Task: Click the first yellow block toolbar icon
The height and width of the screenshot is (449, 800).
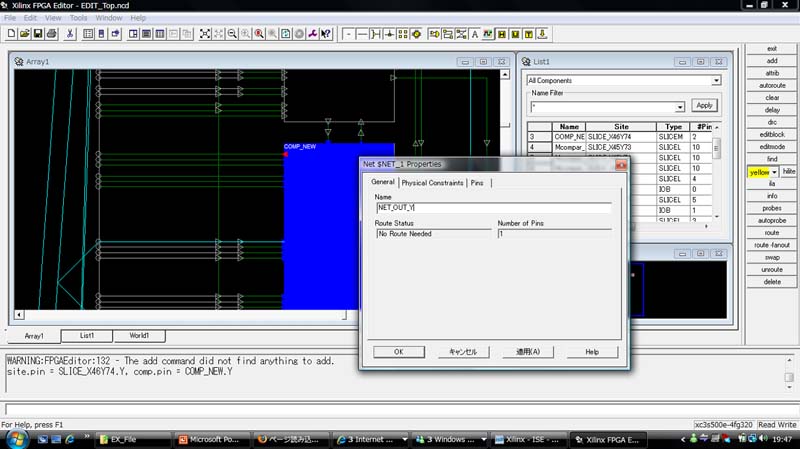Action: click(502, 34)
